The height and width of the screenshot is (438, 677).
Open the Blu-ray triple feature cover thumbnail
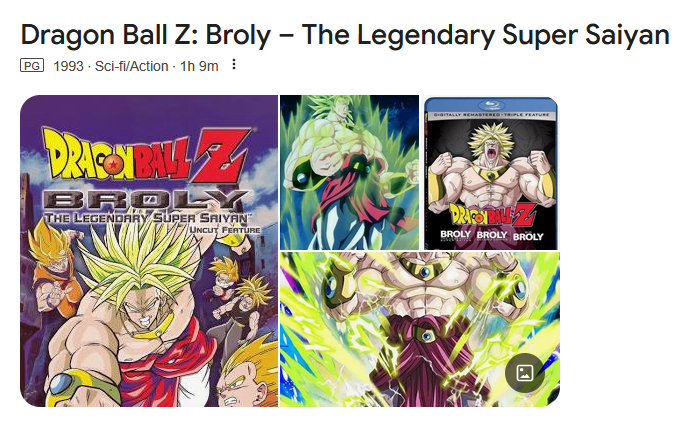pos(491,173)
